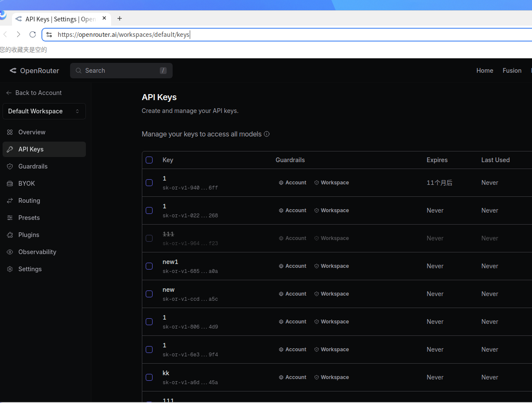This screenshot has height=403, width=532.
Task: Toggle the select-all checkbox in table header
Action: coord(149,160)
